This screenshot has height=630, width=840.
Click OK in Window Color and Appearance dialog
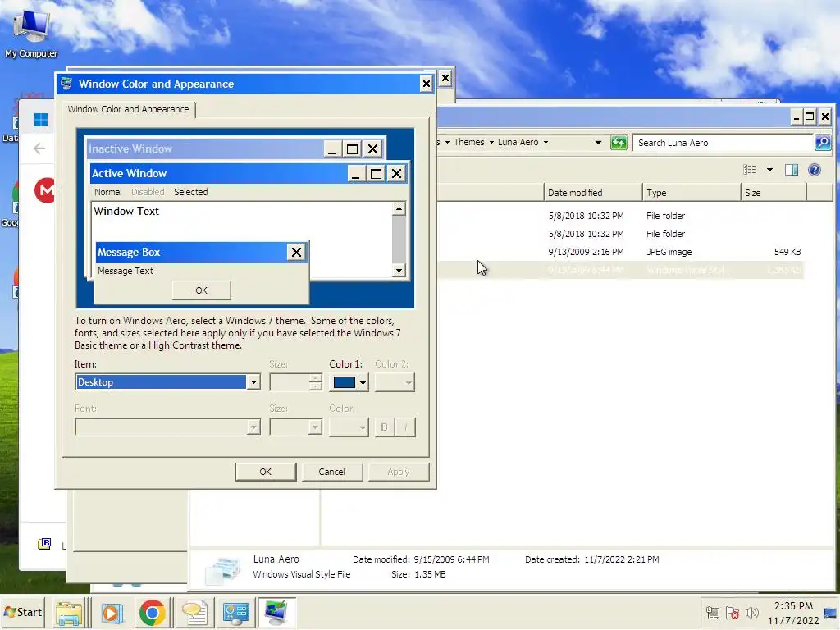pos(266,472)
